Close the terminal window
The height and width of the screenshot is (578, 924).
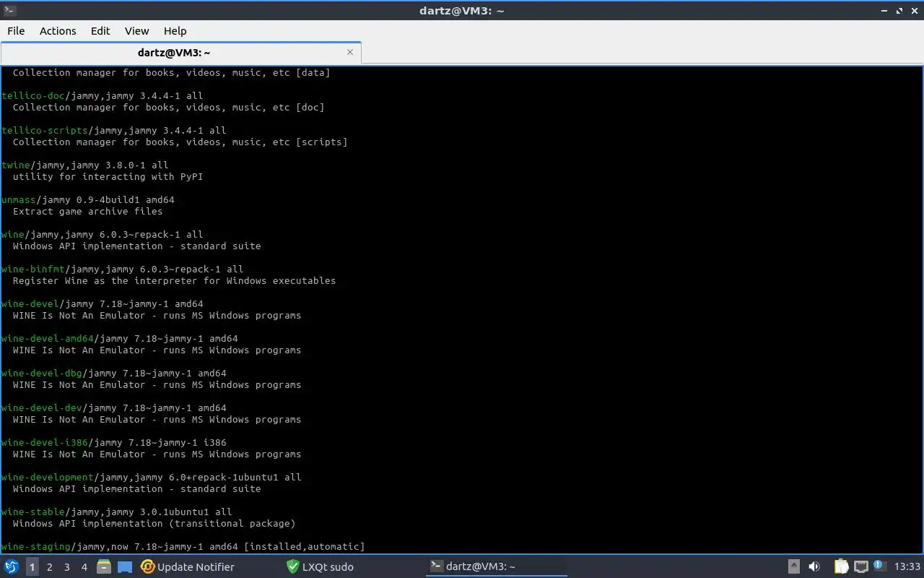pos(914,10)
